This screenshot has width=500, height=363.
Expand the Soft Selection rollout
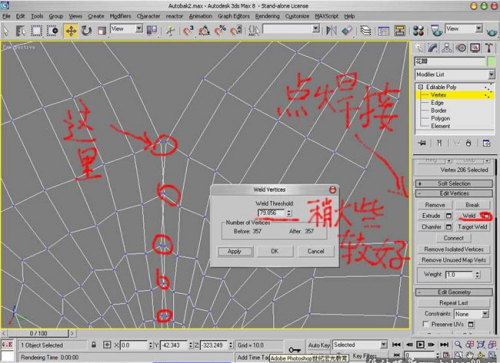[x=454, y=184]
